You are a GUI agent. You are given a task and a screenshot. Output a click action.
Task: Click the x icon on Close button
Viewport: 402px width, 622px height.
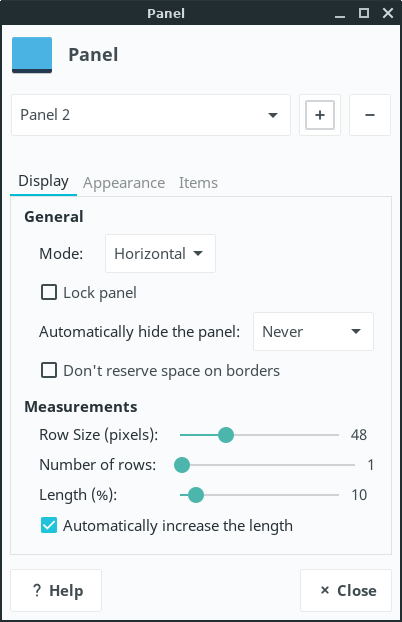[325, 590]
